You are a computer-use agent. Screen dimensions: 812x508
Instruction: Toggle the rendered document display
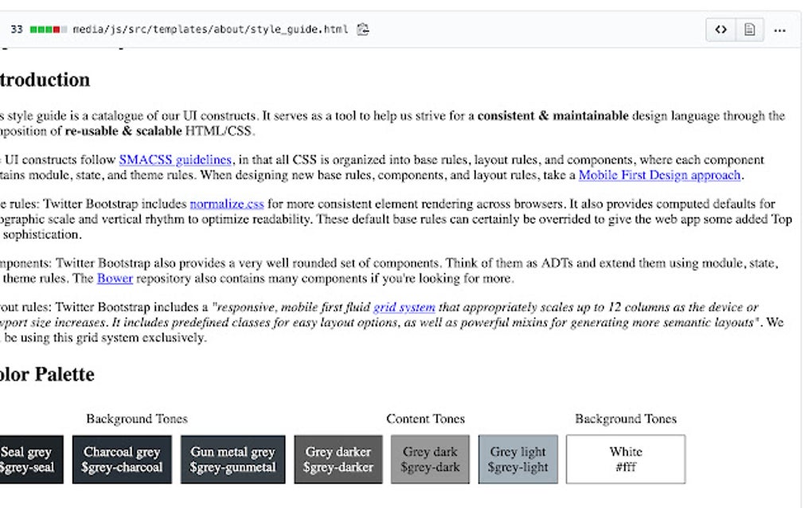749,29
